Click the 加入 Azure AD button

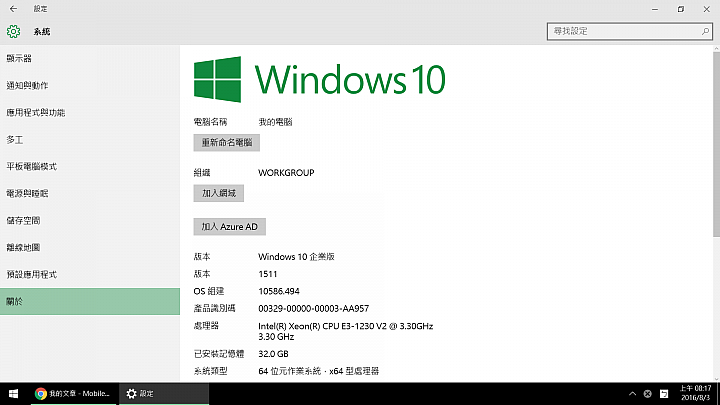[x=230, y=227]
